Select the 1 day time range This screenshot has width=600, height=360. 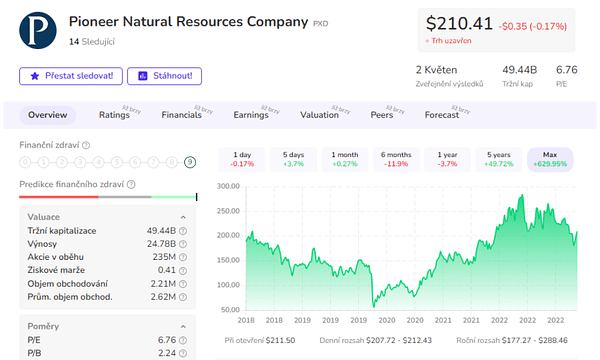tap(242, 160)
